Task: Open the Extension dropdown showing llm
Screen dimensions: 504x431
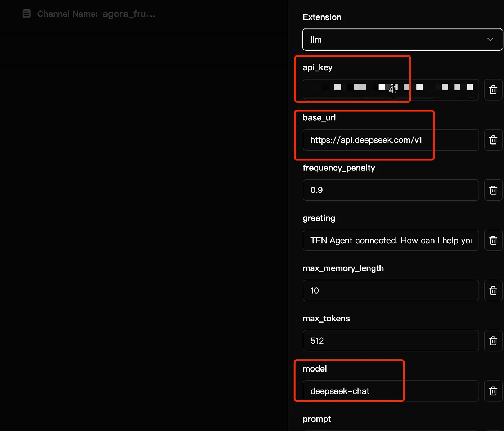Action: pyautogui.click(x=402, y=40)
